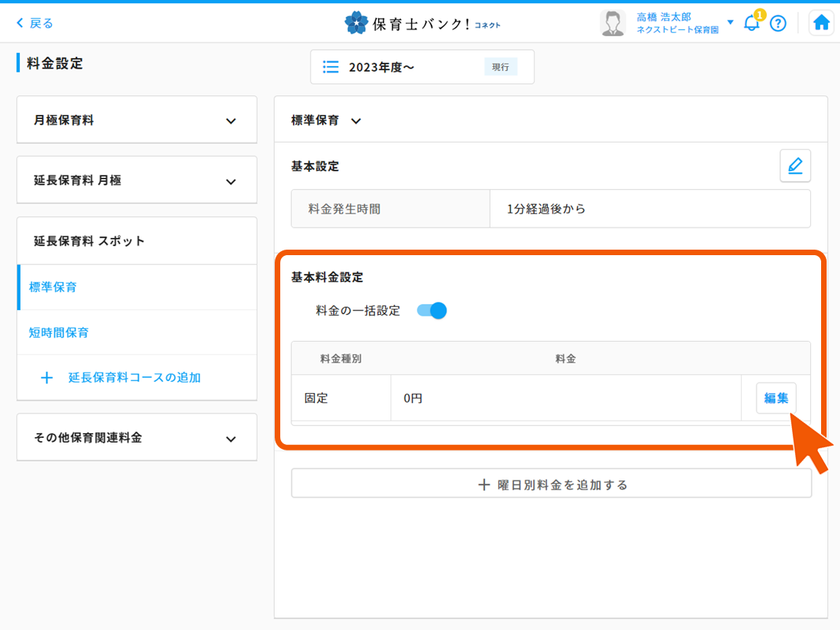
Task: Go back using the 戻る link
Action: pyautogui.click(x=35, y=23)
